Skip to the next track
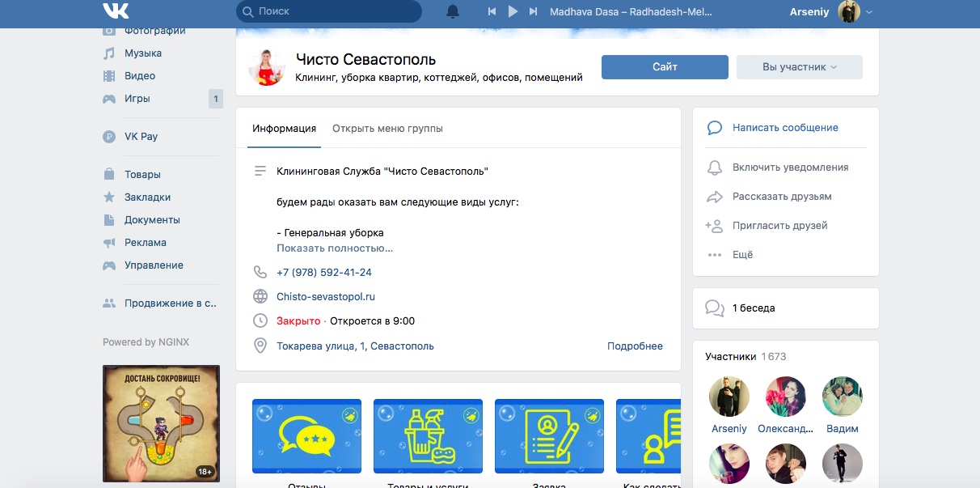The image size is (980, 488). point(533,11)
